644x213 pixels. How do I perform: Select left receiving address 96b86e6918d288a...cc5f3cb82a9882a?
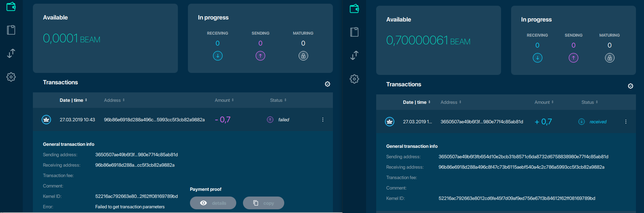(135, 165)
